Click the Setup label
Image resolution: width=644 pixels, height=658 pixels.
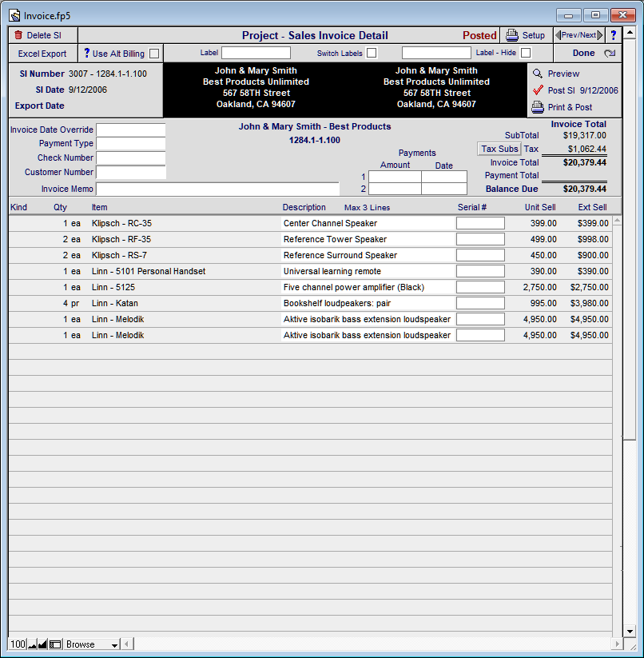point(533,35)
